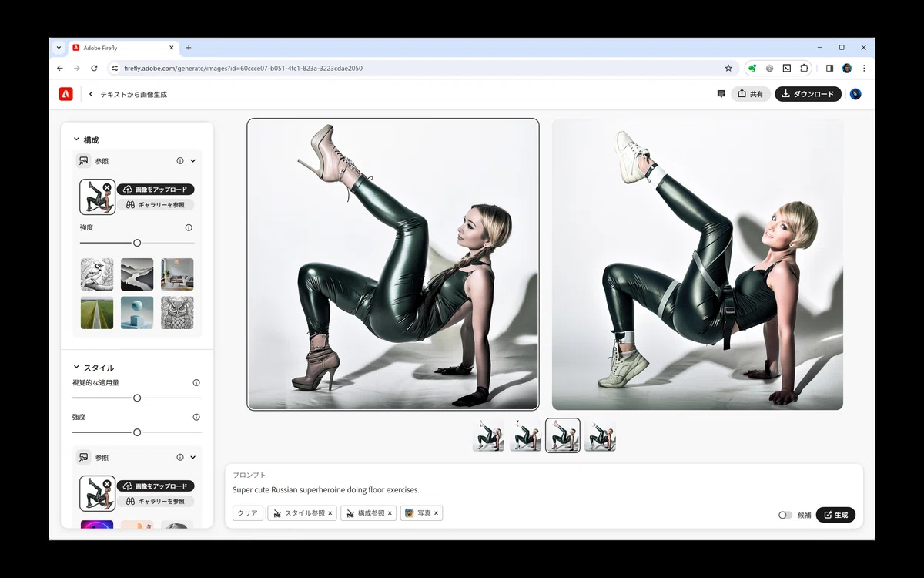This screenshot has width=924, height=578.
Task: Collapse the スタイル section
Action: click(76, 367)
